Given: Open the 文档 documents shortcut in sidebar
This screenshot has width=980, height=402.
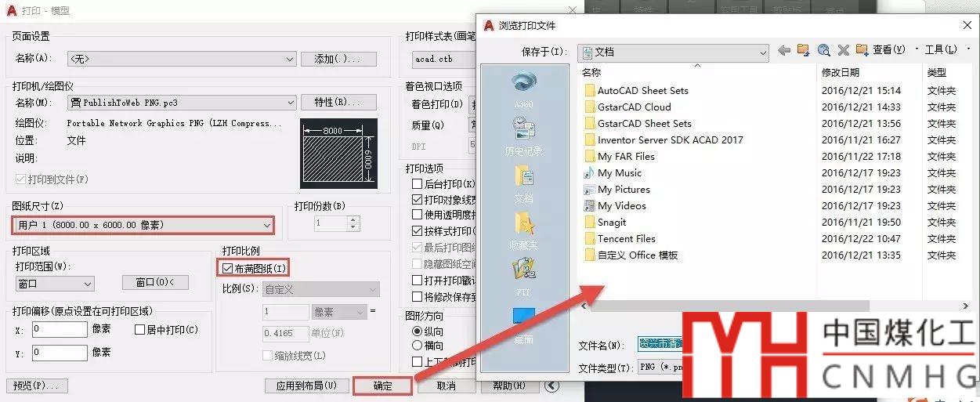Looking at the screenshot, I should click(x=524, y=183).
